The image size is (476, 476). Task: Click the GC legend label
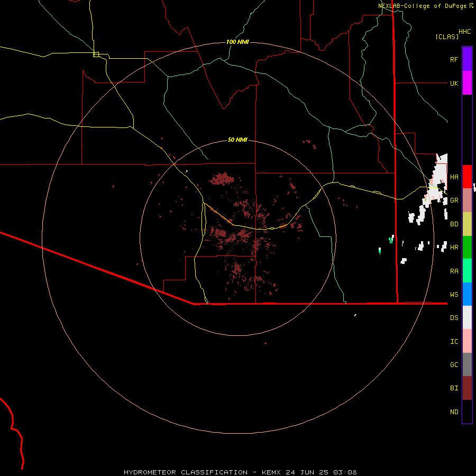454,365
